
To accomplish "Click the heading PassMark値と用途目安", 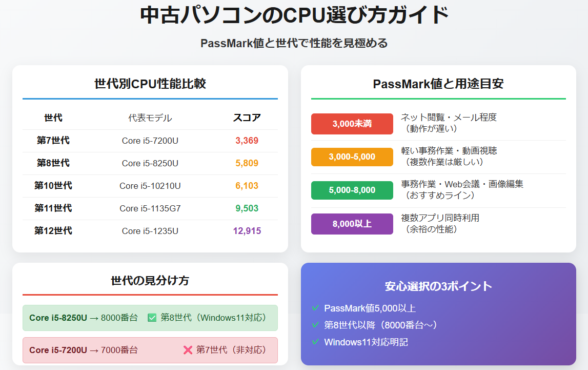I will (x=438, y=83).
